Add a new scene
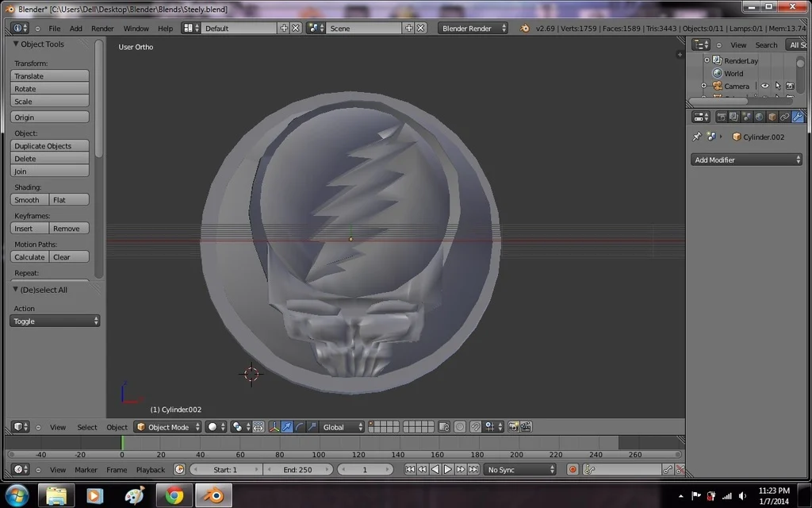The height and width of the screenshot is (508, 812). click(409, 28)
